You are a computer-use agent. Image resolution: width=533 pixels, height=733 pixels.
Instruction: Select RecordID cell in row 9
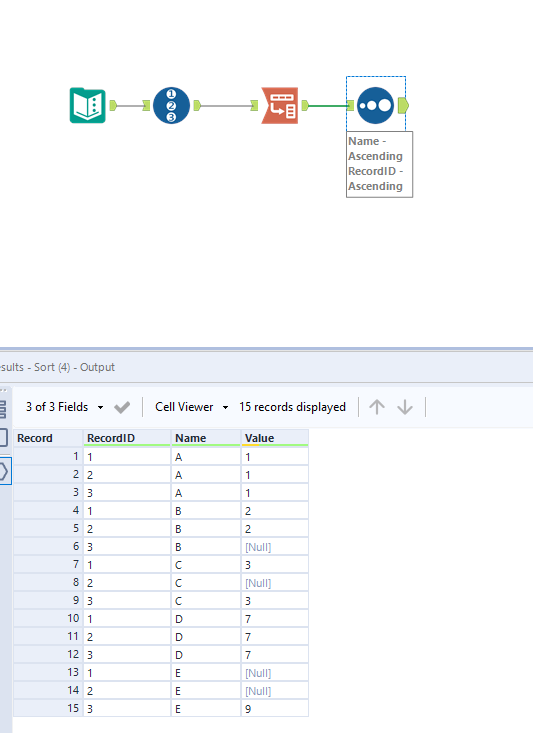(127, 601)
